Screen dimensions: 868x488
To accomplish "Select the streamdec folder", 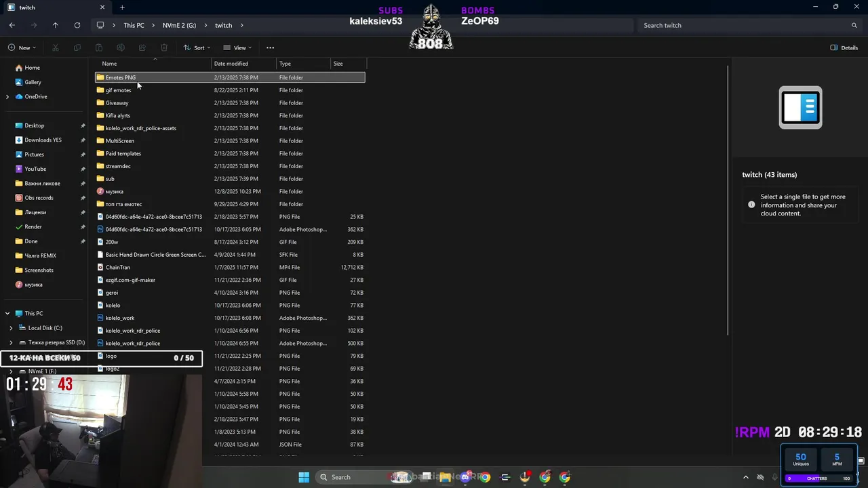I will point(230,166).
